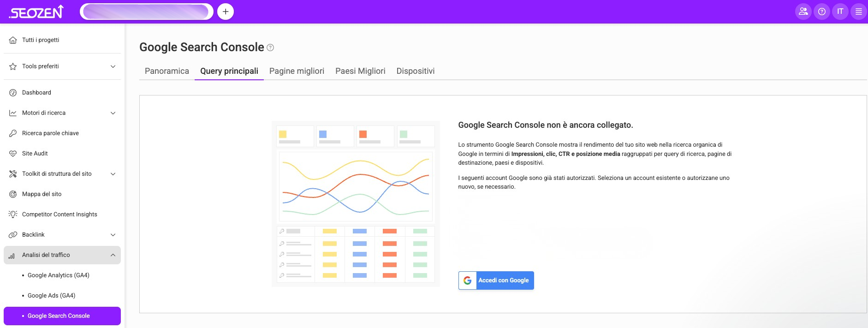Click the lightbulb icon of Competitor Content Insights
This screenshot has width=868, height=328.
13,215
